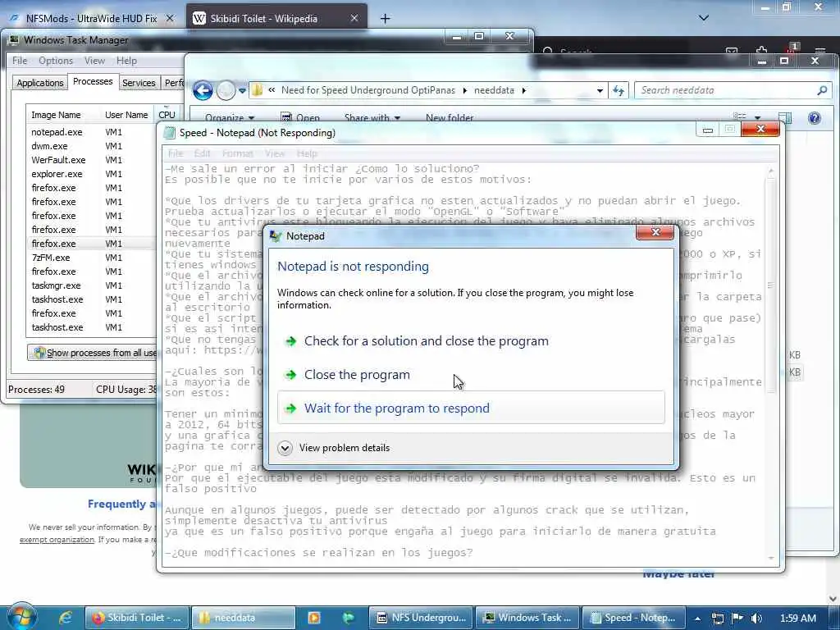This screenshot has width=840, height=630.
Task: Switch to Applications tab in Task Manager
Action: [40, 83]
